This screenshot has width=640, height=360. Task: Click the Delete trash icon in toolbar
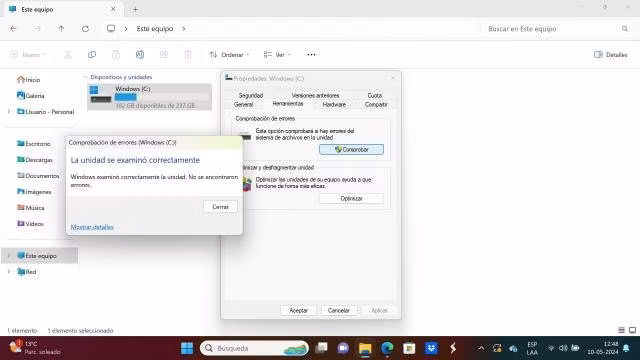[188, 54]
